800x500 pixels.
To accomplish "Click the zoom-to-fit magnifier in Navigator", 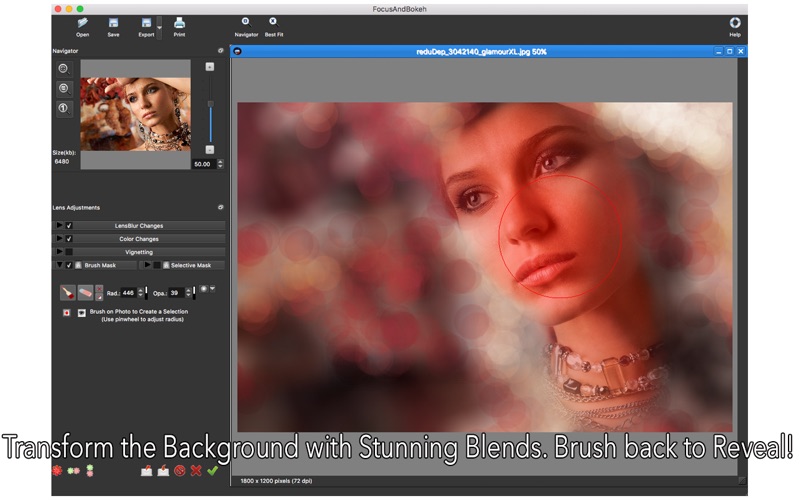I will 64,68.
